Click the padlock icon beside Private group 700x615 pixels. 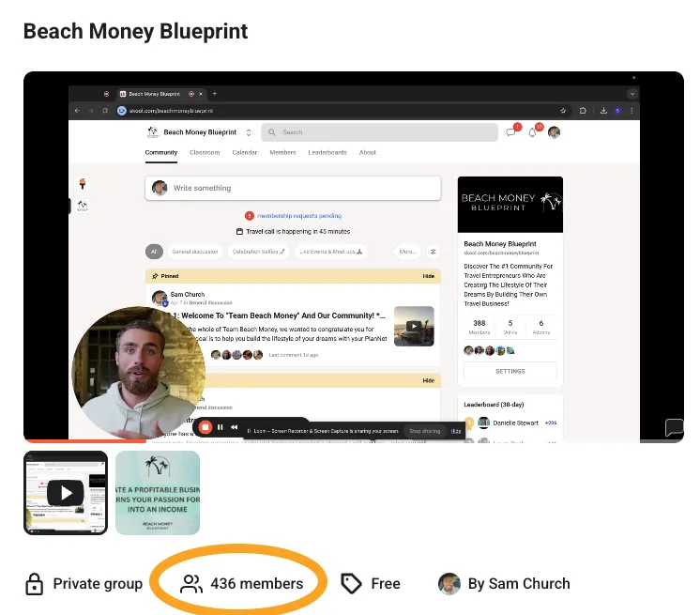coord(35,584)
